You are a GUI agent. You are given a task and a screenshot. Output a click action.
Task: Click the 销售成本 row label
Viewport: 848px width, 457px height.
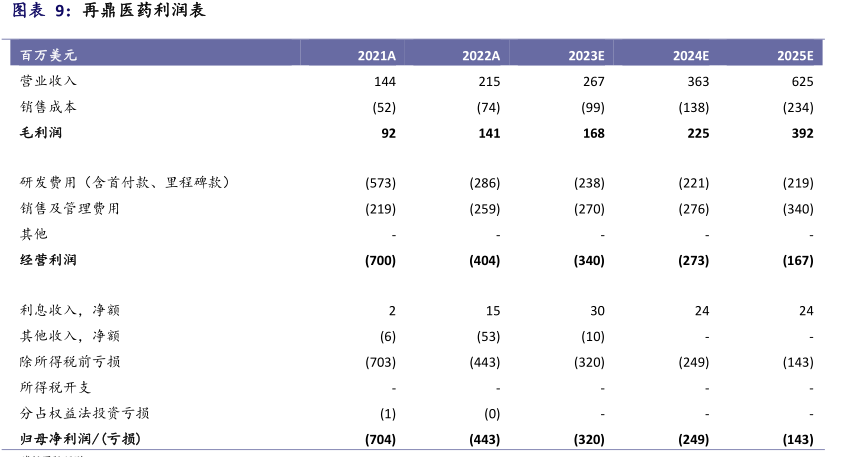(48, 107)
